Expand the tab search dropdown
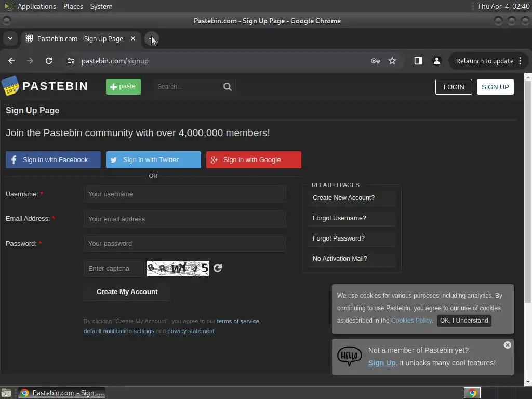The image size is (532, 399). tap(10, 38)
